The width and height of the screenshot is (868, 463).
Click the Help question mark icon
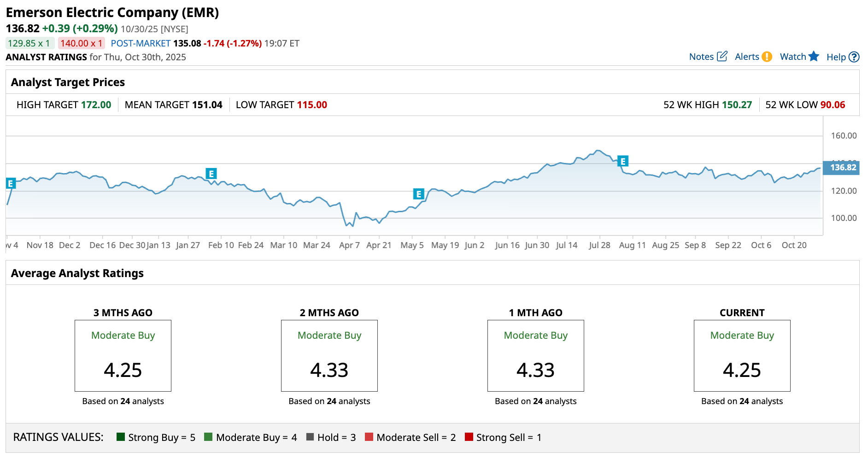click(854, 57)
